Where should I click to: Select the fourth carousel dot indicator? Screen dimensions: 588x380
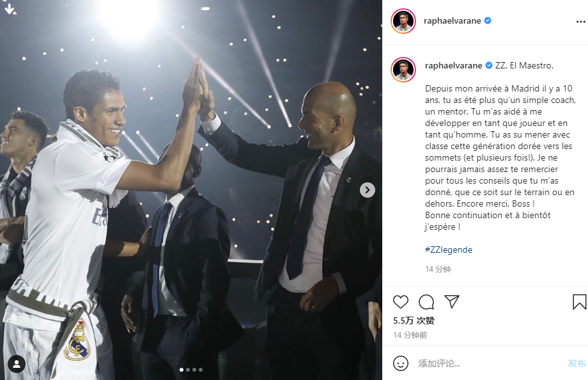[x=201, y=370]
